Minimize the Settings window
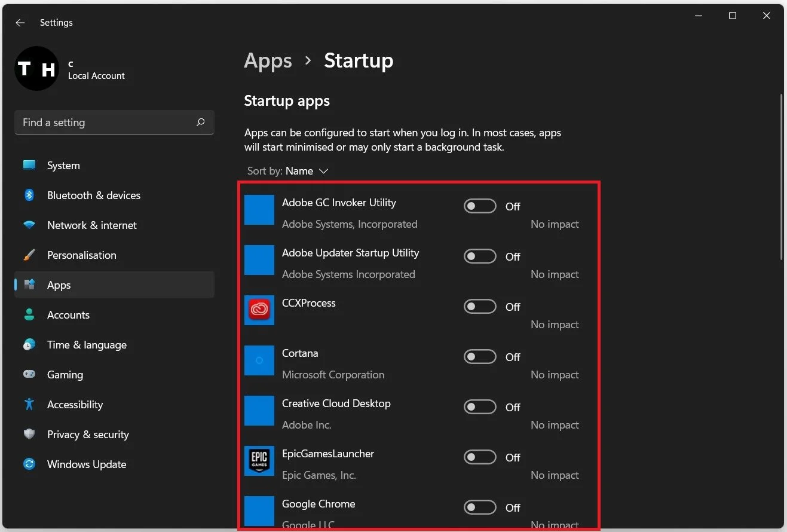This screenshot has width=787, height=532. point(699,16)
